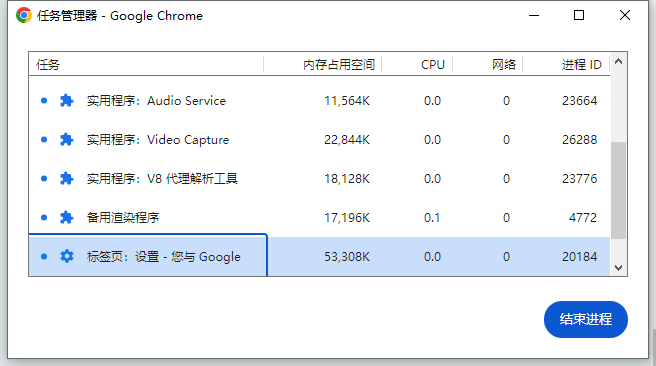
Task: Click process ID 20184
Action: point(579,256)
